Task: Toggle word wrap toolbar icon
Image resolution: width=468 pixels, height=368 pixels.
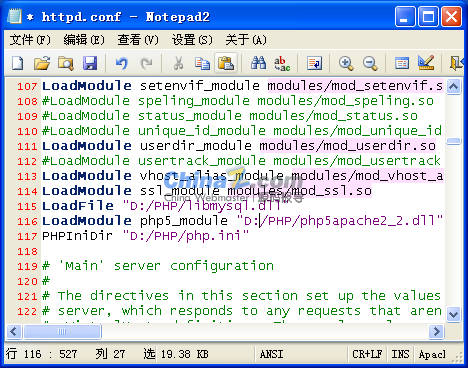Action: [x=314, y=63]
